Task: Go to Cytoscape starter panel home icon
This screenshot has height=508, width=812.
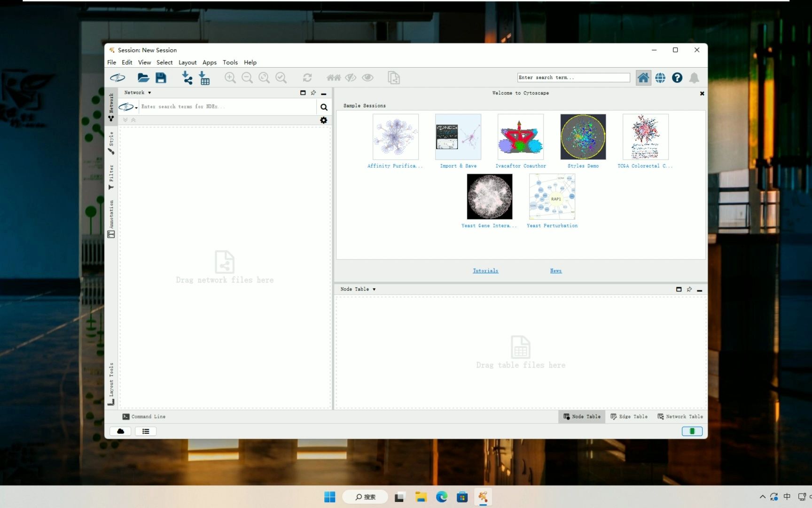Action: 643,78
